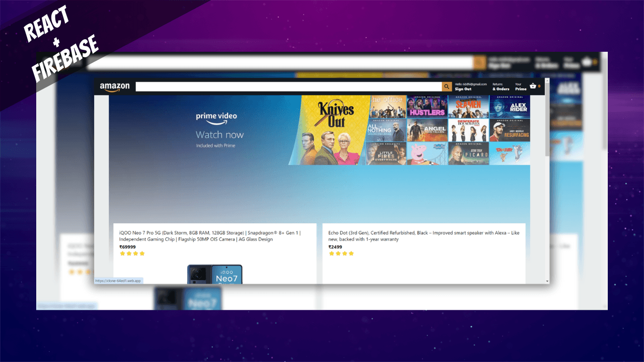This screenshot has width=644, height=362.
Task: Click the iQOO Neo 7 Pro 5G product title
Action: point(210,236)
